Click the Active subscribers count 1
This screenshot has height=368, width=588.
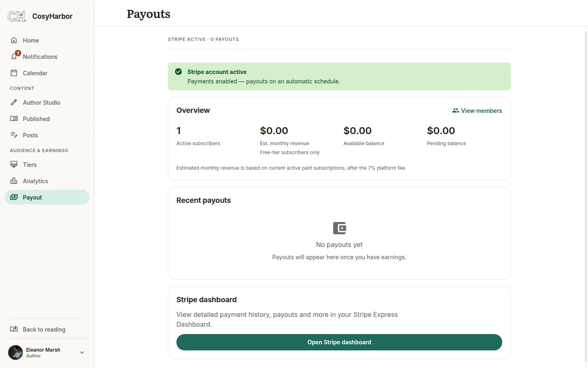click(x=178, y=130)
